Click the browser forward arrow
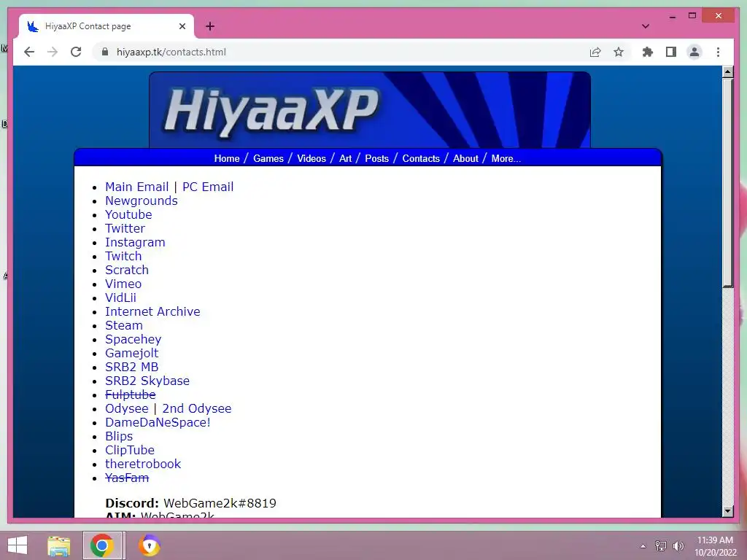747x560 pixels. point(53,52)
